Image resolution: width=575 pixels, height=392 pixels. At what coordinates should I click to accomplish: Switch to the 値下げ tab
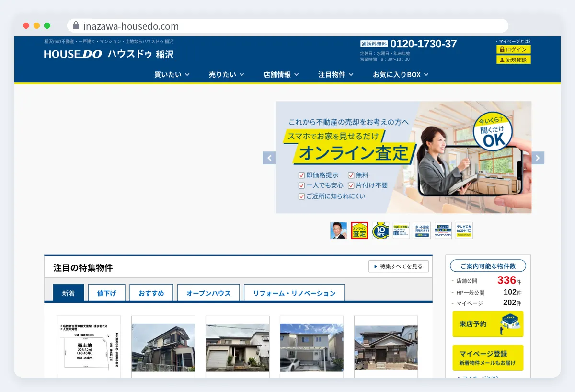click(x=107, y=293)
